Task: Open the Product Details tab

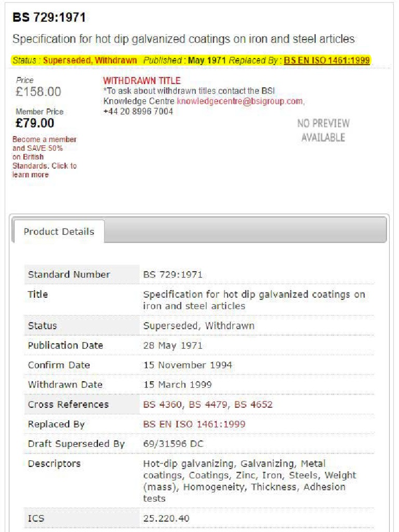Action: (x=59, y=232)
